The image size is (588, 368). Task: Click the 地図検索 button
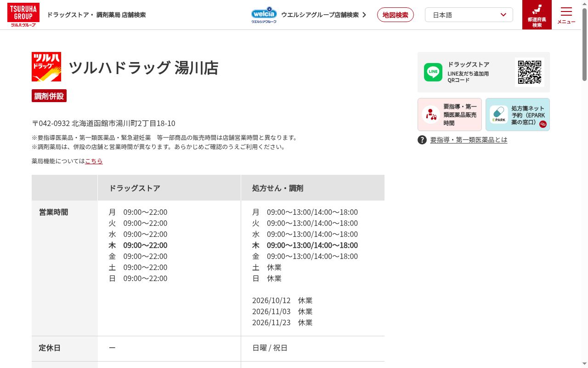pos(396,15)
